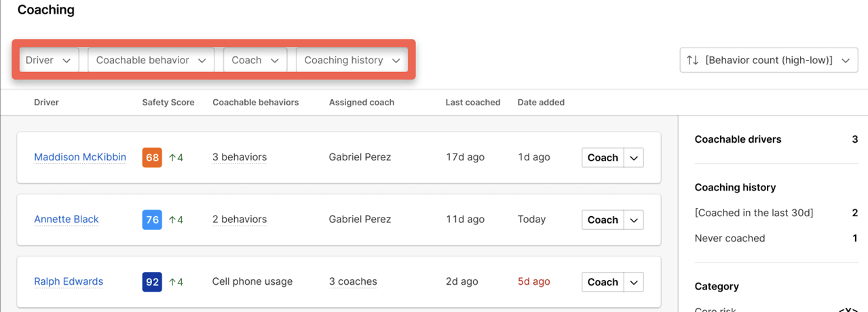This screenshot has width=868, height=312.
Task: Expand chevron beside Maddison McKibbin's Coach button
Action: 633,158
